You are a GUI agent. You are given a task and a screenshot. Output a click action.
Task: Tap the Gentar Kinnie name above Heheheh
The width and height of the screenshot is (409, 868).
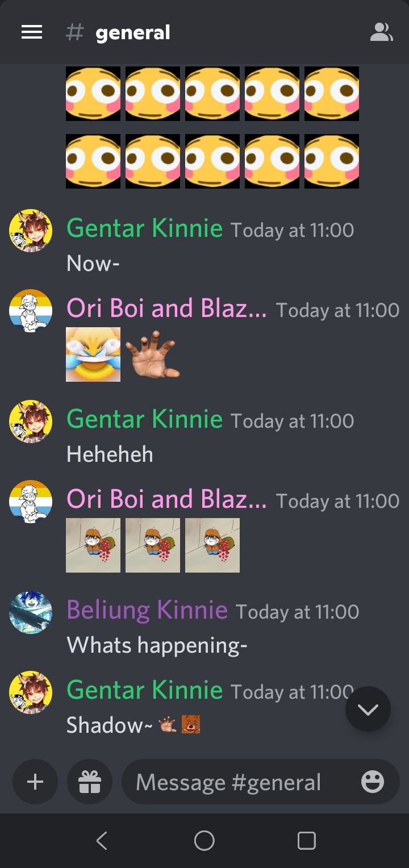145,419
